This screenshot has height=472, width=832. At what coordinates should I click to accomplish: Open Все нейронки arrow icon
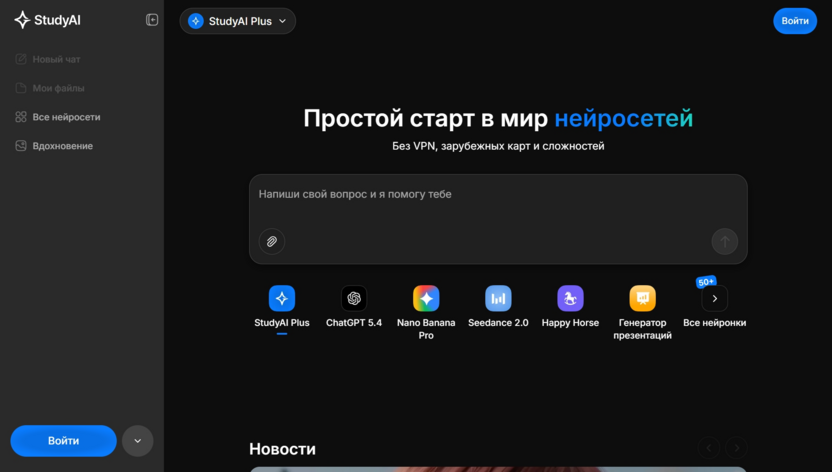click(715, 299)
